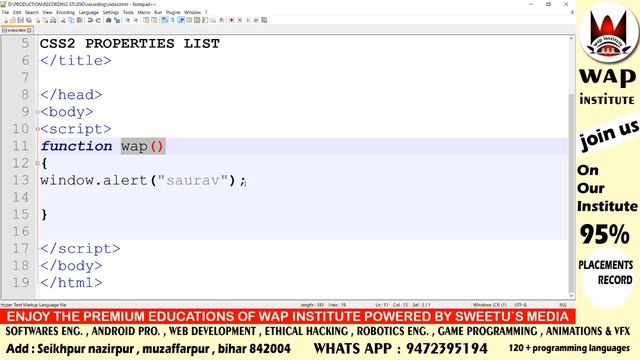Image resolution: width=640 pixels, height=360 pixels.
Task: Collapse the script fold marker on line 10
Action: (x=38, y=129)
